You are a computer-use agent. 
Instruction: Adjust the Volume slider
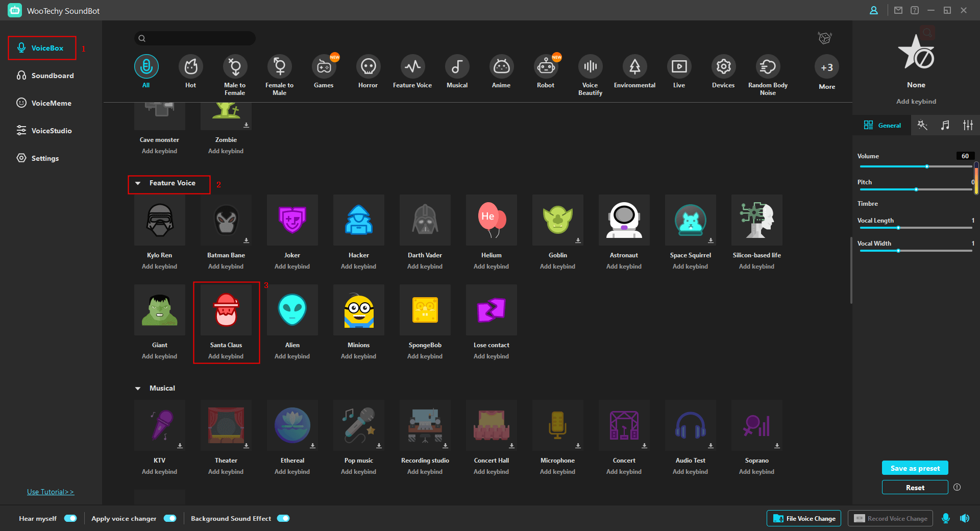[916, 166]
